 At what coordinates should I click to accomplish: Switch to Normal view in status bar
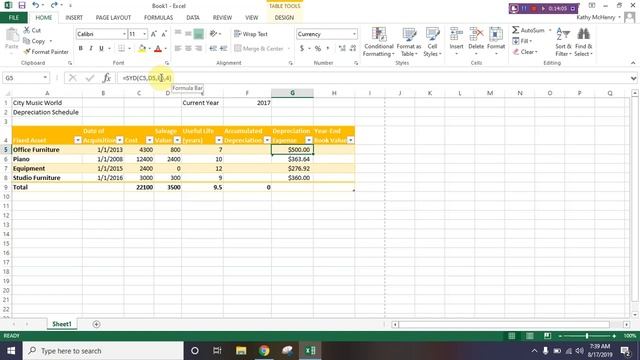[511, 336]
